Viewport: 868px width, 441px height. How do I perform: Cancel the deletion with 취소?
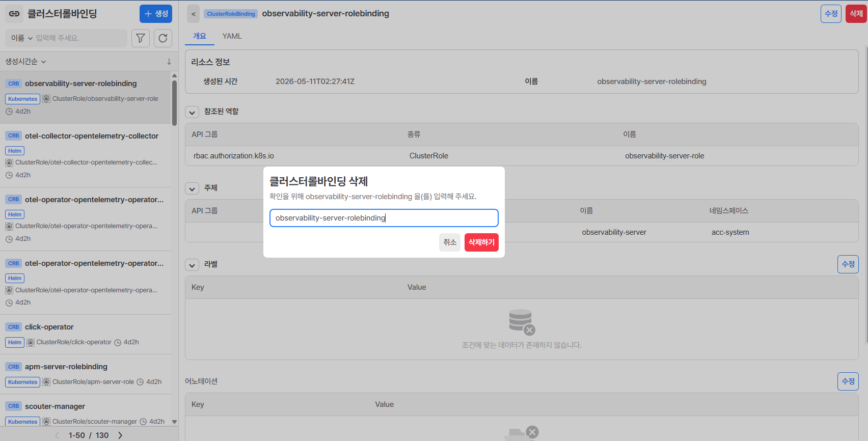click(450, 242)
